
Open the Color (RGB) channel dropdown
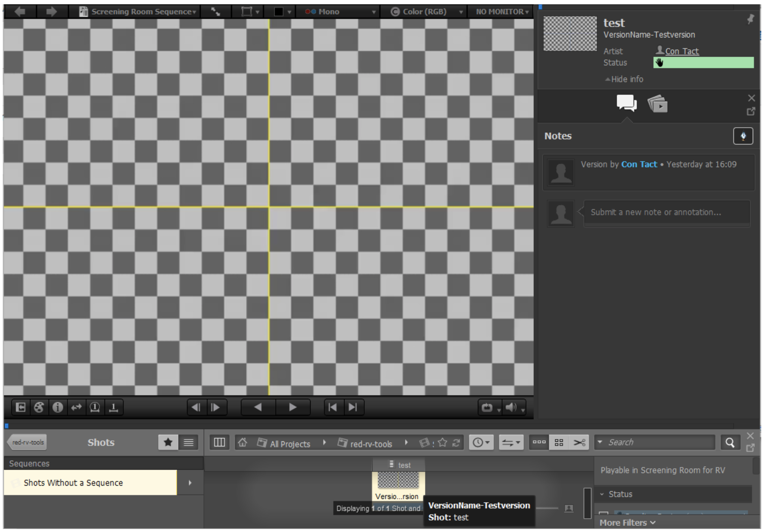pos(427,12)
